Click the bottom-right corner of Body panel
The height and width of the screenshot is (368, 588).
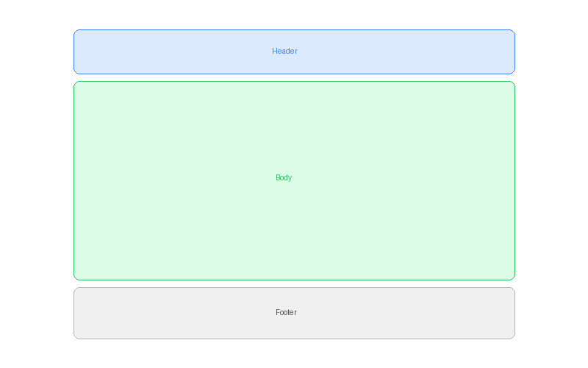pyautogui.click(x=512, y=277)
